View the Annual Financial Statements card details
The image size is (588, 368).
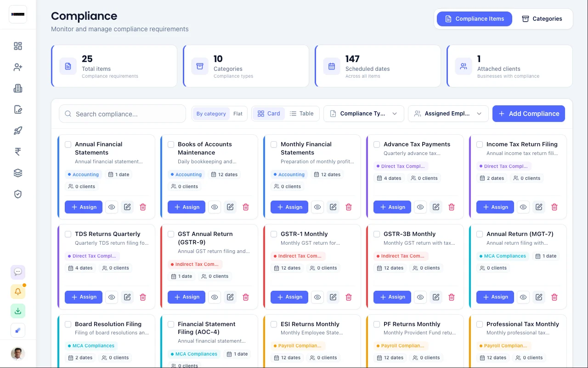[112, 207]
